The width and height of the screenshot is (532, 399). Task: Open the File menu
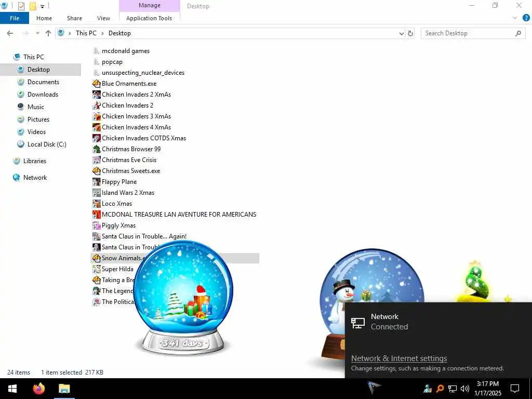15,18
